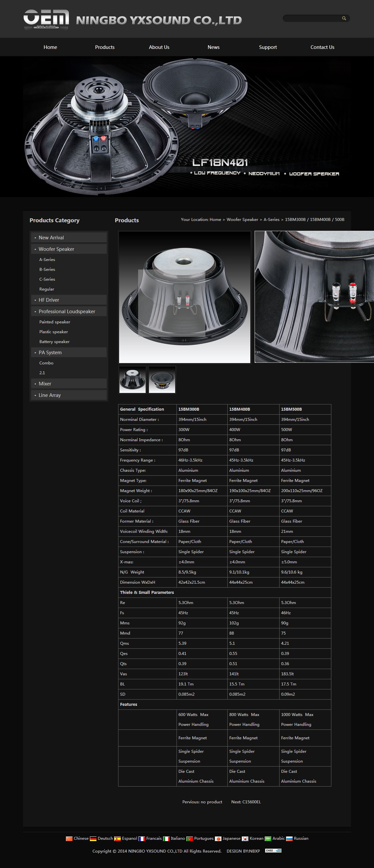
Task: Open New Arrival category
Action: 69,238
